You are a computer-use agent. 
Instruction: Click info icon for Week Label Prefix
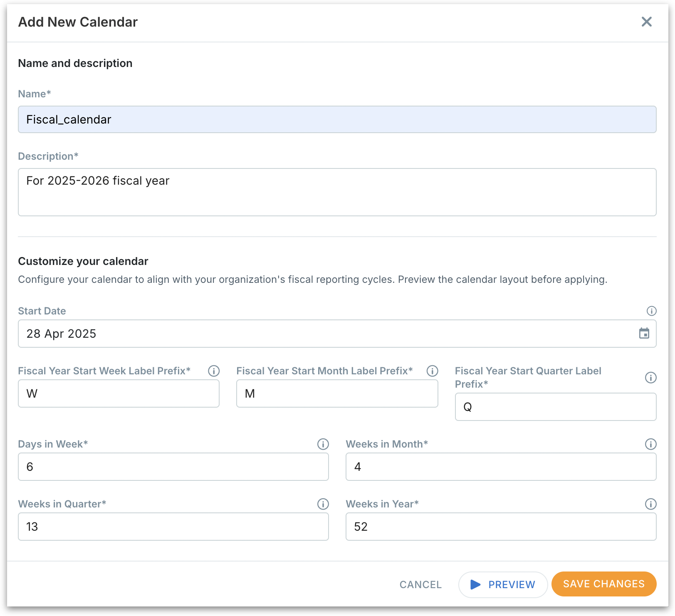[x=214, y=371]
